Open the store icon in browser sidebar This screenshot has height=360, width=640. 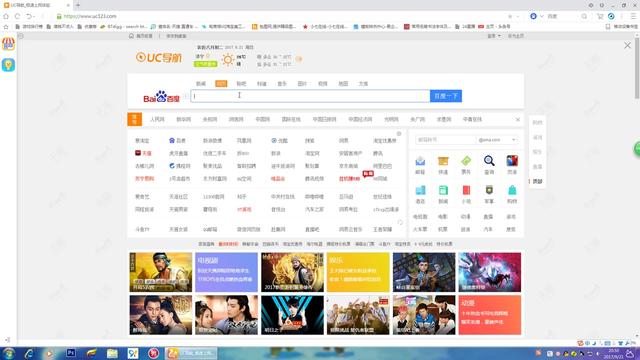click(8, 44)
